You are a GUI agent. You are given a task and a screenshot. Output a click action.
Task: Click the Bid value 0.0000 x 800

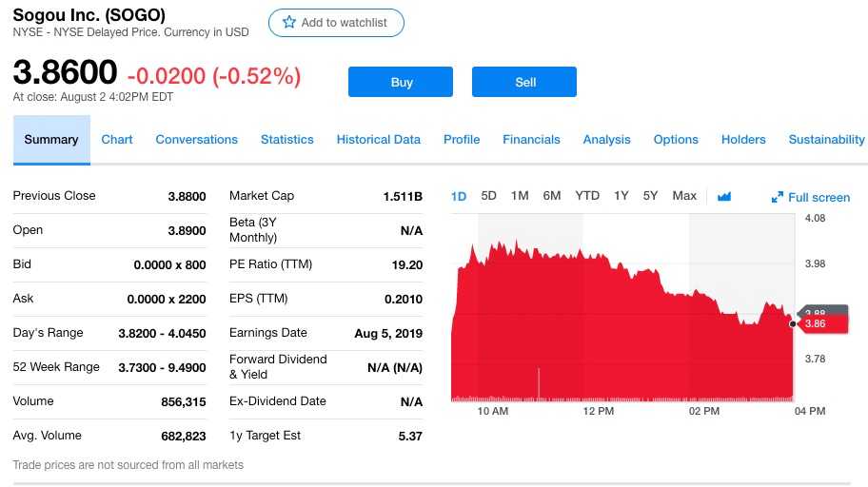(x=170, y=265)
